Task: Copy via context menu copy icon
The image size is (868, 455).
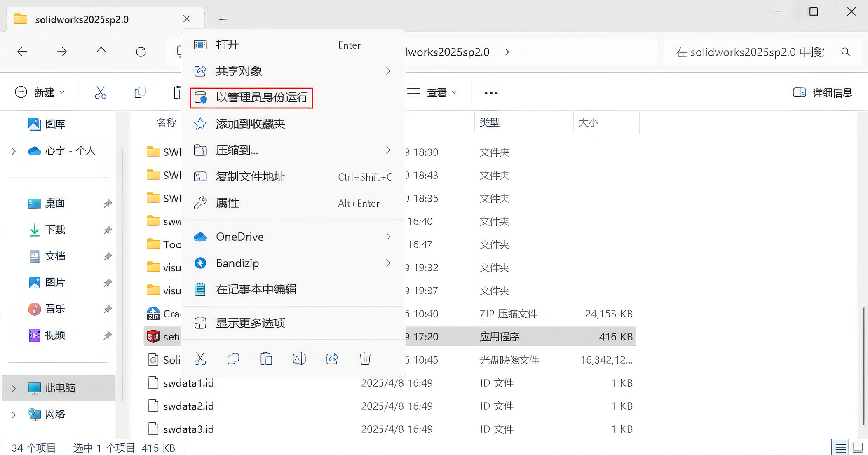Action: [233, 359]
